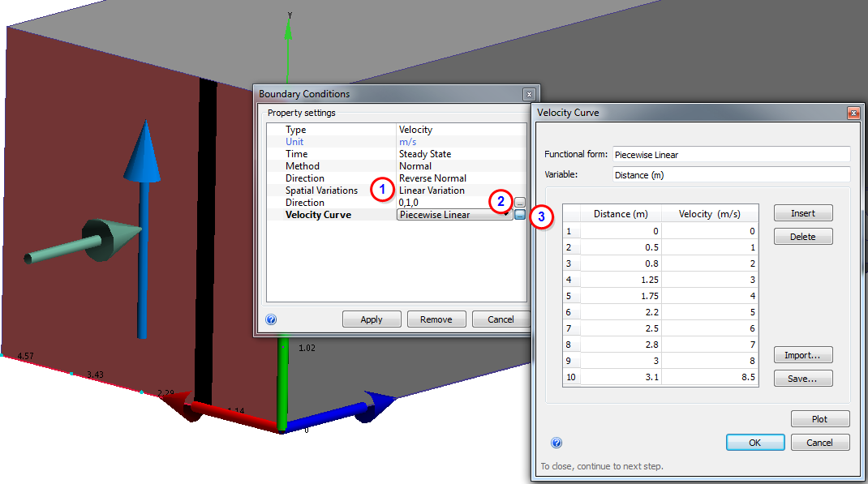Click Insert to add a table row

[802, 212]
